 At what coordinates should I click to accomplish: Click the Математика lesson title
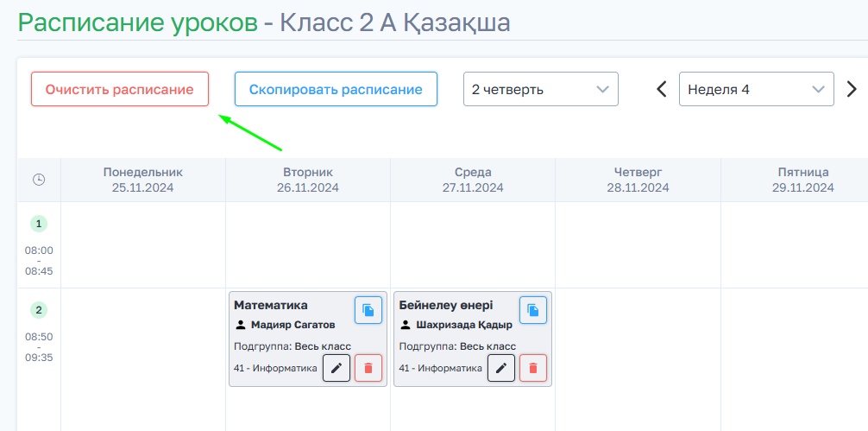(x=271, y=305)
